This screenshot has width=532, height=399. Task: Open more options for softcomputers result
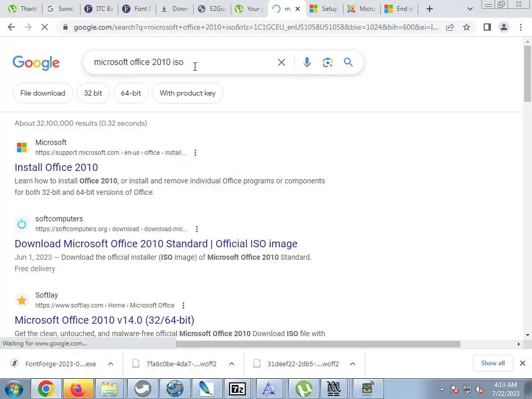click(x=197, y=229)
